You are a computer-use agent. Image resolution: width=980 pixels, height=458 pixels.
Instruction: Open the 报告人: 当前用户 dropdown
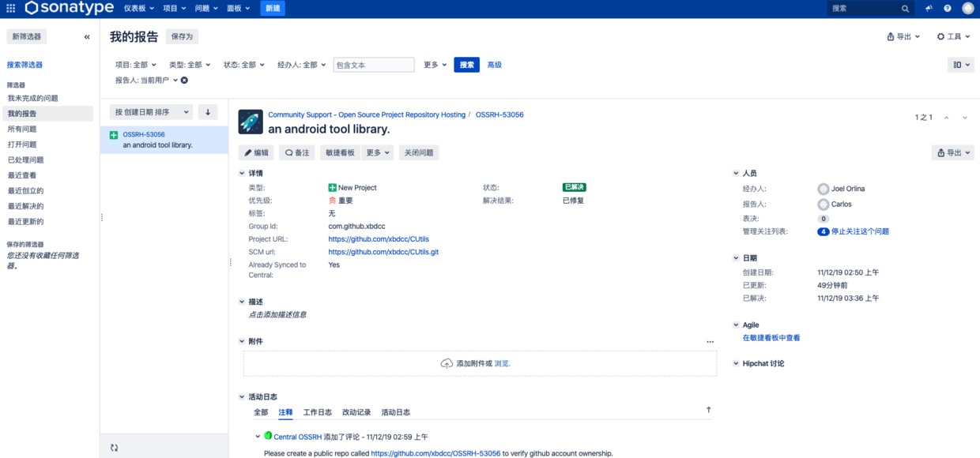point(146,81)
